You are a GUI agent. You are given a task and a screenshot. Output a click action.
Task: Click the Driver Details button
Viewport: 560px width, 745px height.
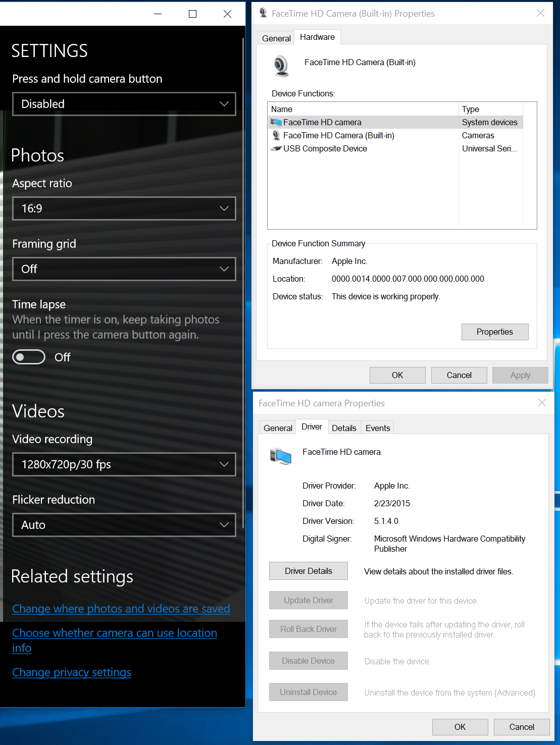tap(309, 571)
